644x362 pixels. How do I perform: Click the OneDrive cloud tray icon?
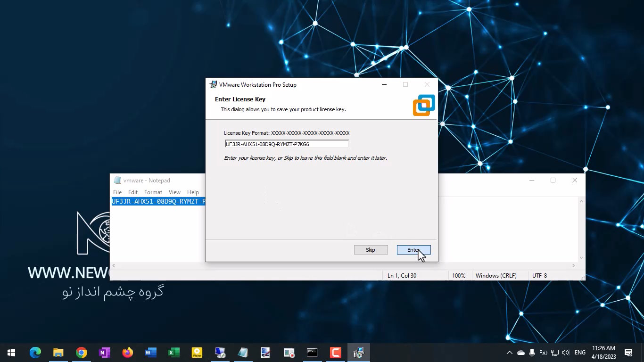521,353
